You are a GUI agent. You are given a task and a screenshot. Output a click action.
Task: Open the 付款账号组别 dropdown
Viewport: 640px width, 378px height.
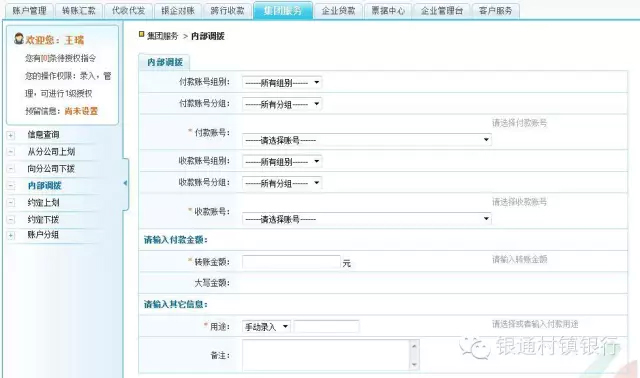282,83
